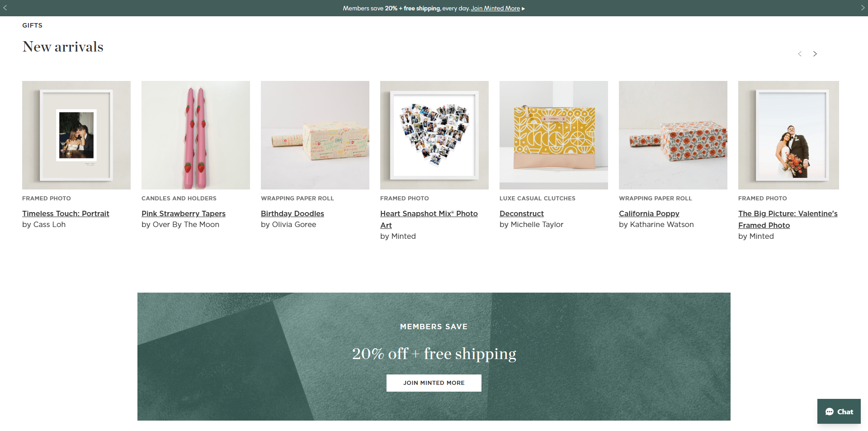Image resolution: width=868 pixels, height=431 pixels.
Task: View the Deconstruct clutch details
Action: [521, 213]
